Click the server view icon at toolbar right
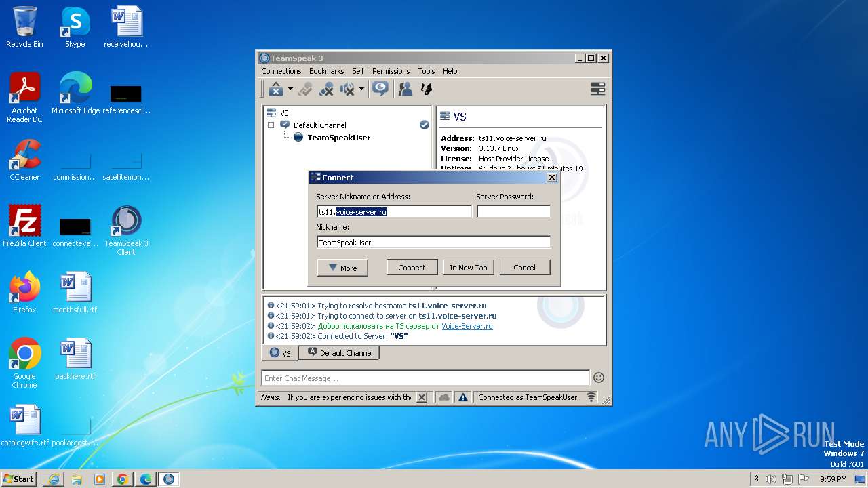Image resolution: width=868 pixels, height=488 pixels. coord(597,89)
